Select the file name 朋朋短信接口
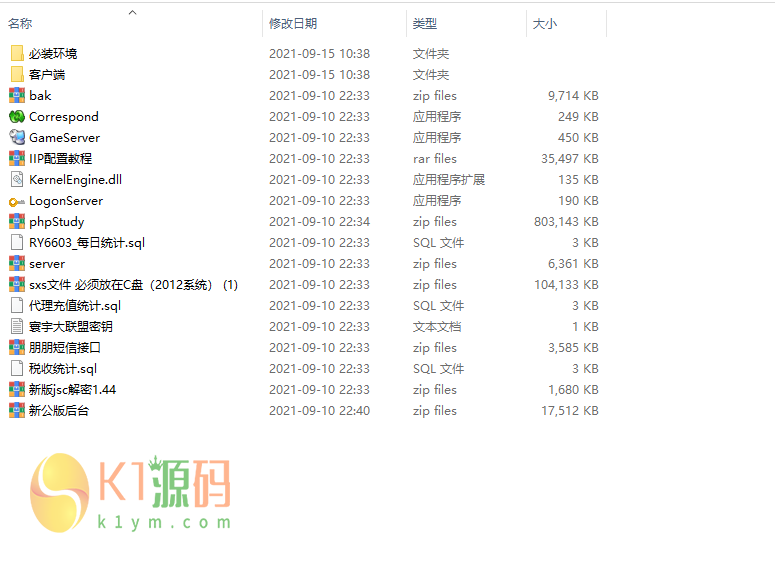Screen dimensions: 775x563 [65, 347]
